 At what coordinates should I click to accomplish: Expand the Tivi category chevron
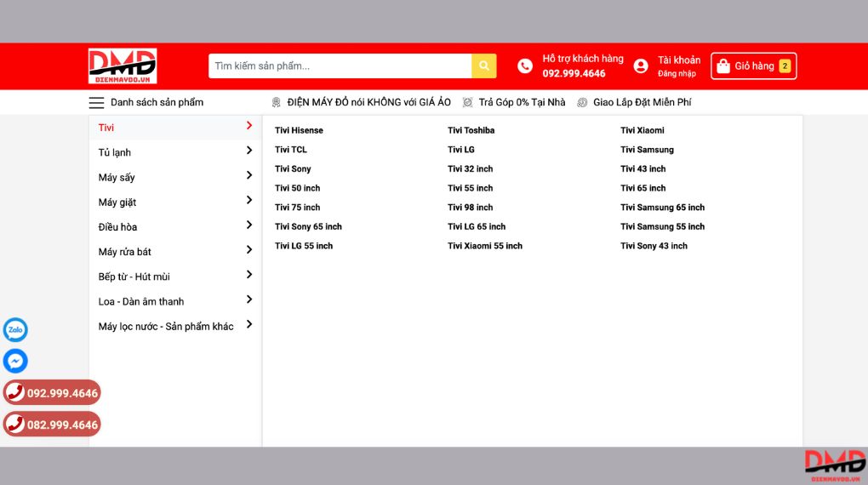coord(249,126)
